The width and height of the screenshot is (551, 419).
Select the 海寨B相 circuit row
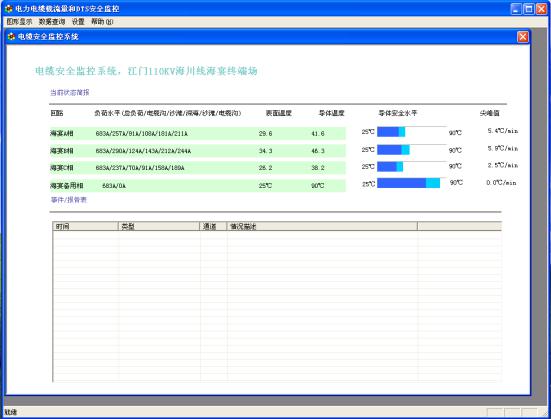(x=198, y=151)
